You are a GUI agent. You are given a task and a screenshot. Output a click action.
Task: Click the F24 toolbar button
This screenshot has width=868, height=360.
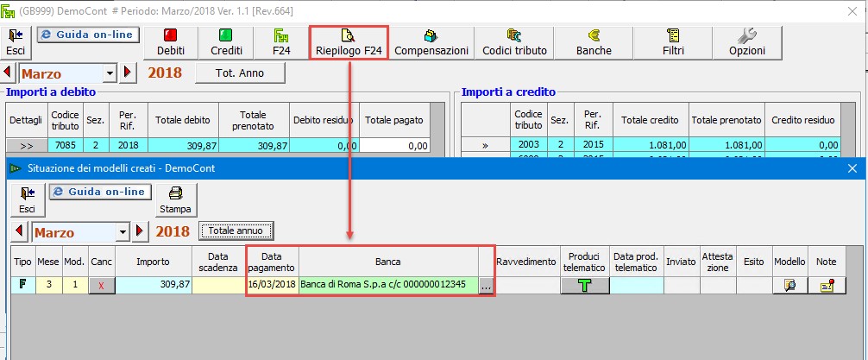click(280, 41)
